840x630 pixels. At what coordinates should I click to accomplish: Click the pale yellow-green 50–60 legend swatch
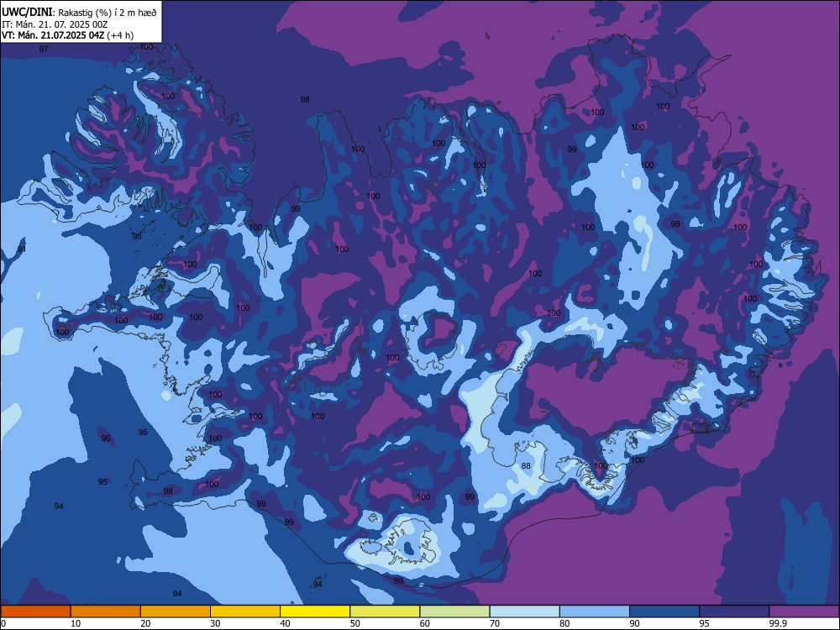coord(385,612)
